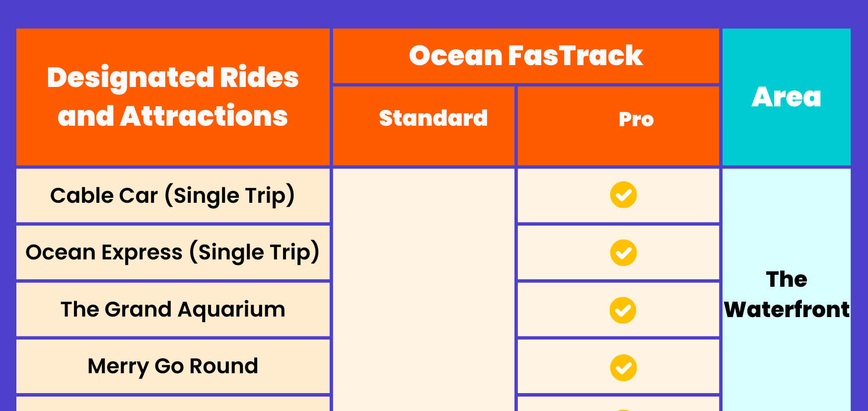Click the Merry Go Round row label
The height and width of the screenshot is (411, 868).
pos(172,366)
